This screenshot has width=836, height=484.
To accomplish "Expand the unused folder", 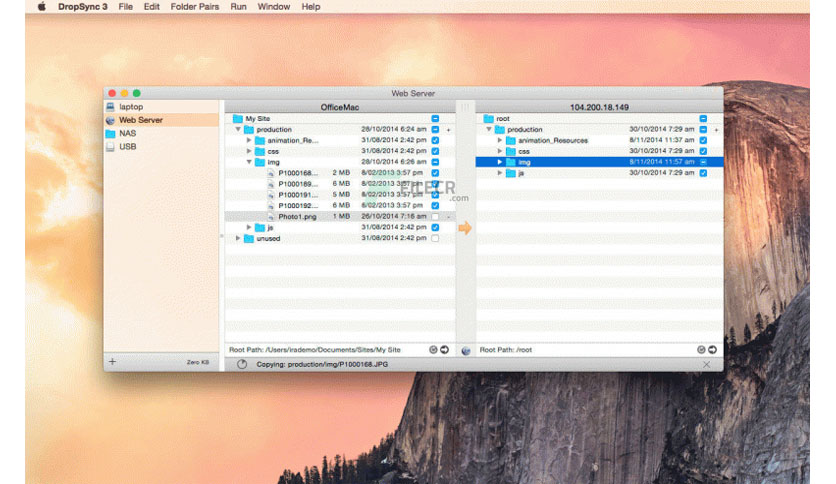I will (x=238, y=238).
